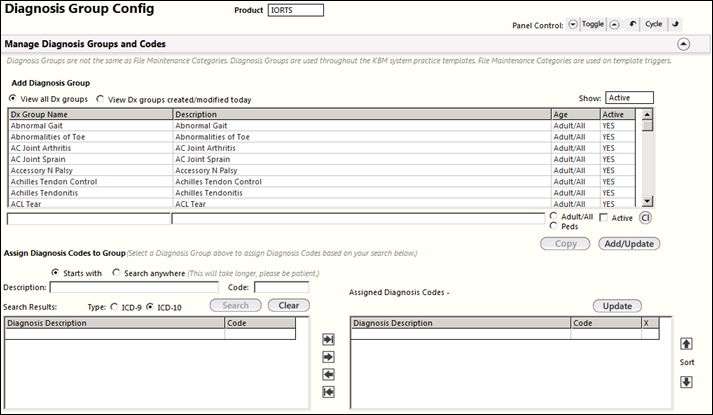Select the AC Joint Sprain group row
This screenshot has height=415, width=713.
[x=322, y=159]
